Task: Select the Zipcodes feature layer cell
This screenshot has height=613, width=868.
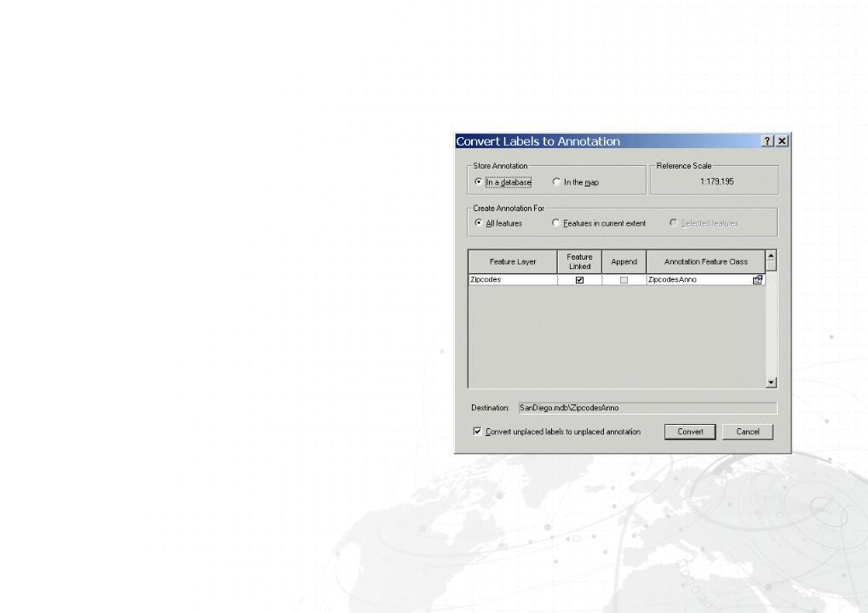Action: tap(513, 280)
